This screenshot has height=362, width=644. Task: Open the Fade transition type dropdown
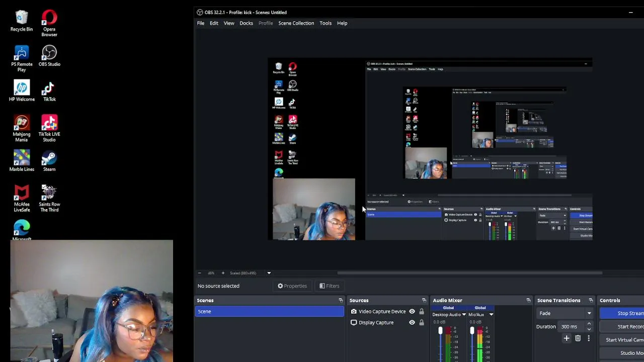[566, 313]
